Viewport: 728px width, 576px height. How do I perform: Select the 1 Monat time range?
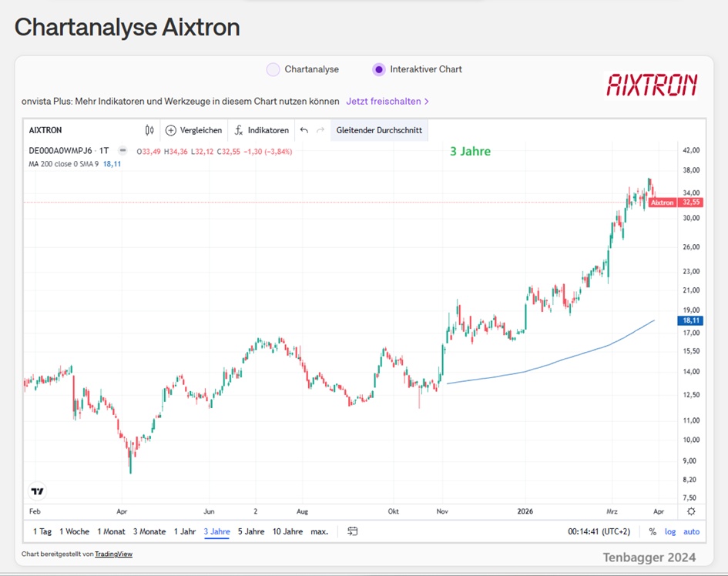click(111, 531)
